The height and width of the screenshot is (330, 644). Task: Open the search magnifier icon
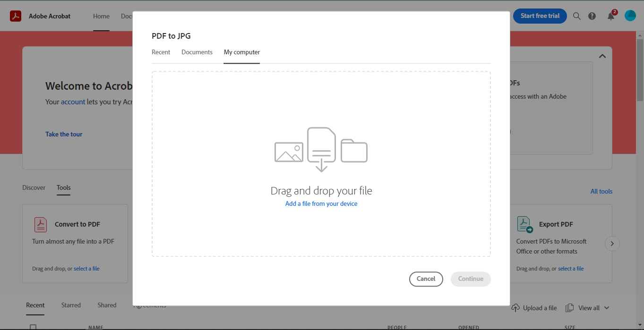576,16
